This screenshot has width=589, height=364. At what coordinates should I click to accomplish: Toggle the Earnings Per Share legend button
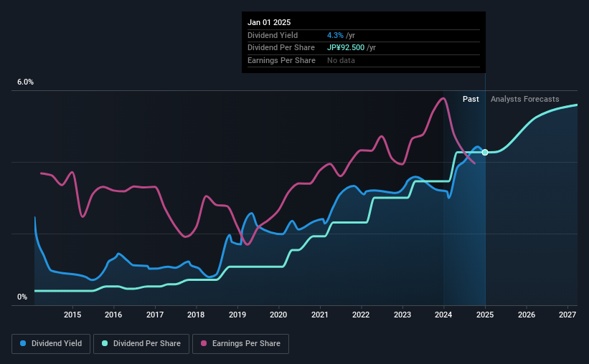240,344
